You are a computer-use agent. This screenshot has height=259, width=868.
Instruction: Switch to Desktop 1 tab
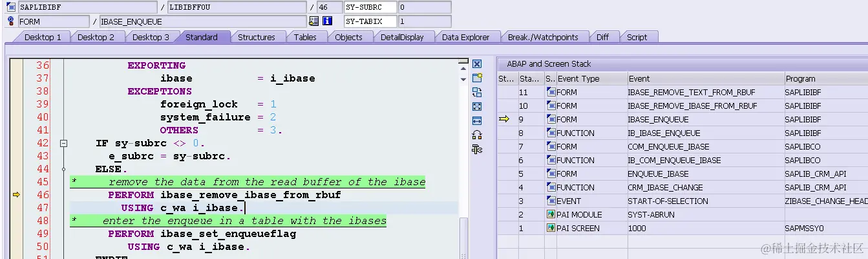(42, 37)
